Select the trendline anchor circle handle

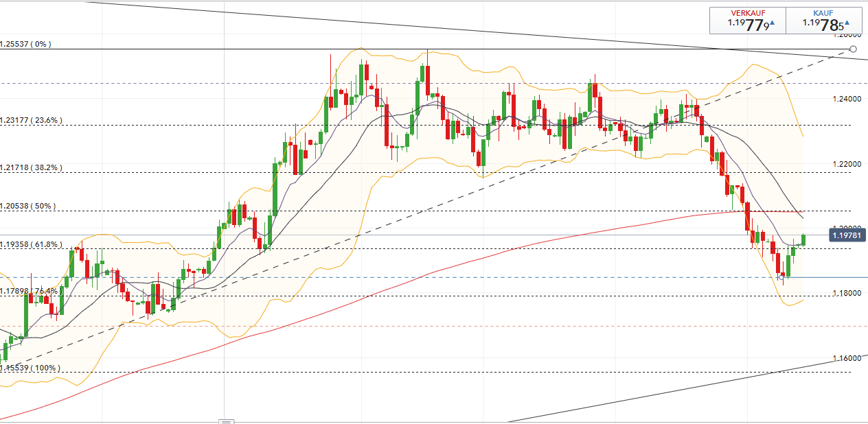pyautogui.click(x=853, y=49)
